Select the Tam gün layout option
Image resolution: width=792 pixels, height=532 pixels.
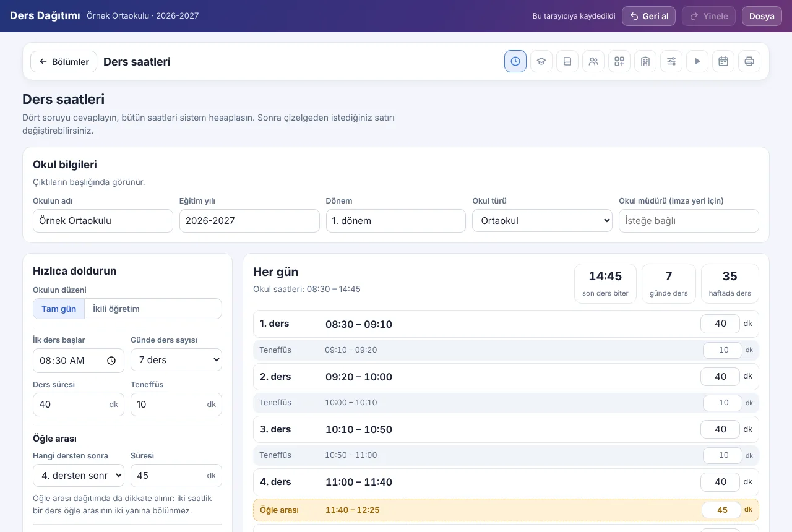[x=59, y=309]
